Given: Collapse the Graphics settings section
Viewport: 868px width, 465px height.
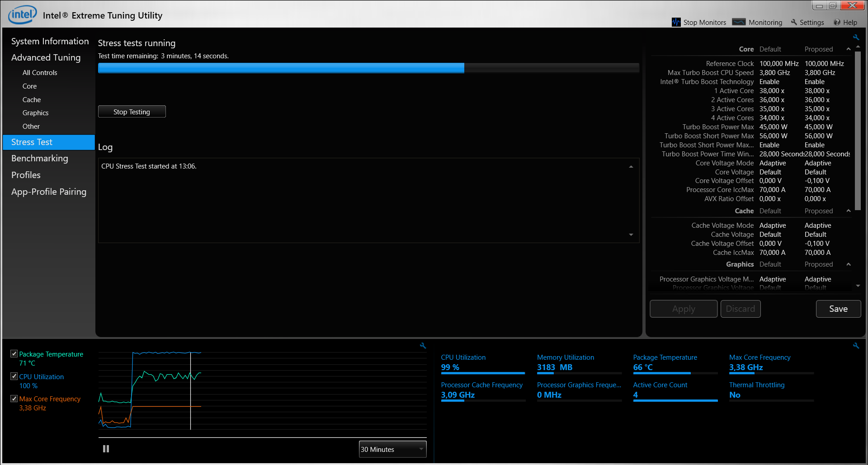Looking at the screenshot, I should click(x=849, y=264).
